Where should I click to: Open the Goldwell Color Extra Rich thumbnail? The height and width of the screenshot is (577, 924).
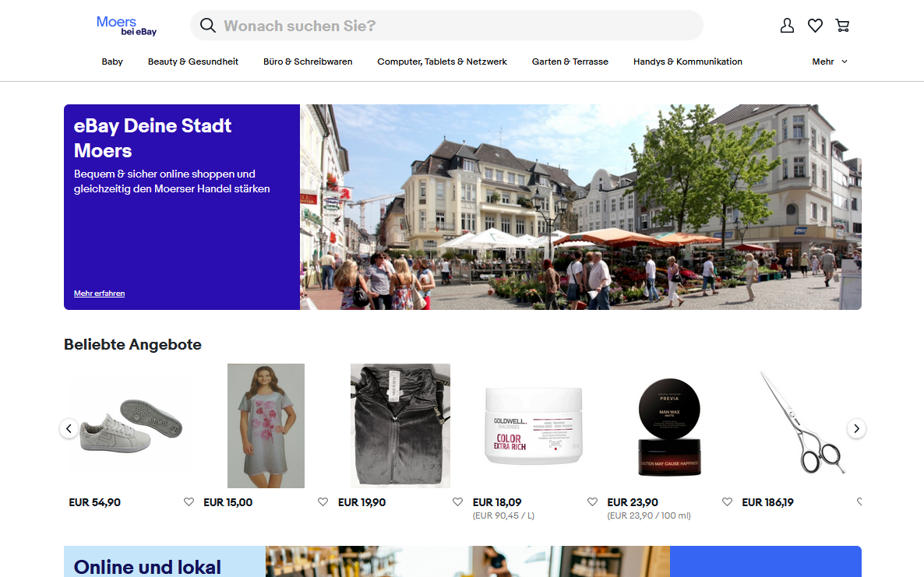[x=533, y=426]
